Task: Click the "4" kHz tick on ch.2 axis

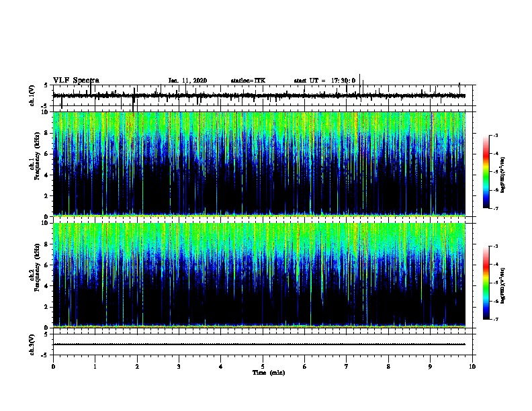Action: (x=47, y=286)
